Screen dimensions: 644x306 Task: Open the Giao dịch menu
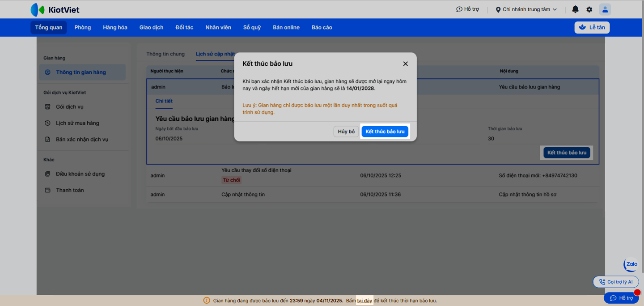(151, 27)
